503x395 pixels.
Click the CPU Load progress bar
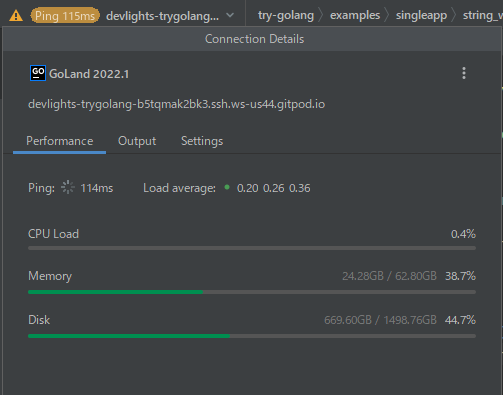pyautogui.click(x=252, y=248)
